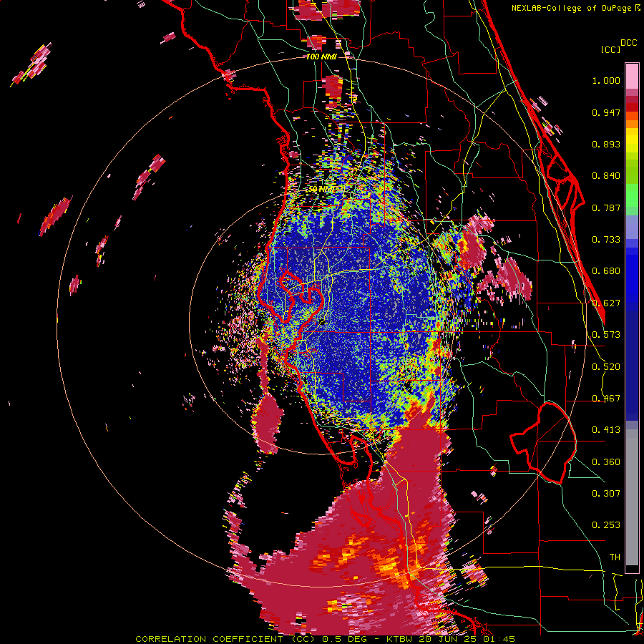The width and height of the screenshot is (644, 644).
Task: Pick the pink segment of the color bar
Action: (x=632, y=77)
